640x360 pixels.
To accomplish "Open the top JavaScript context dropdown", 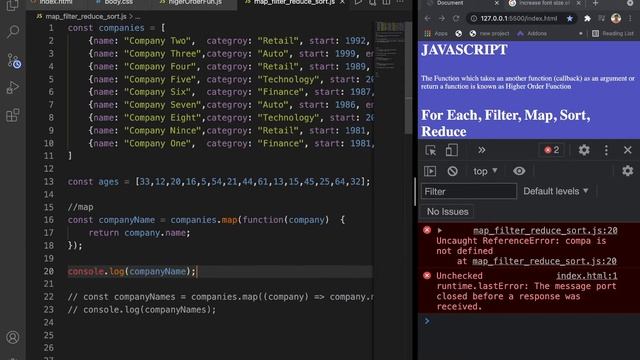I will click(485, 171).
